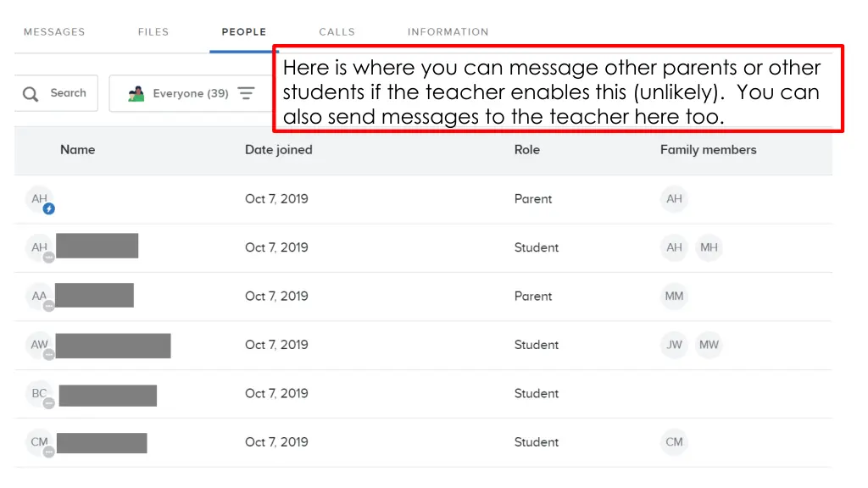Image resolution: width=868 pixels, height=488 pixels.
Task: Select the People tab
Action: 244,32
